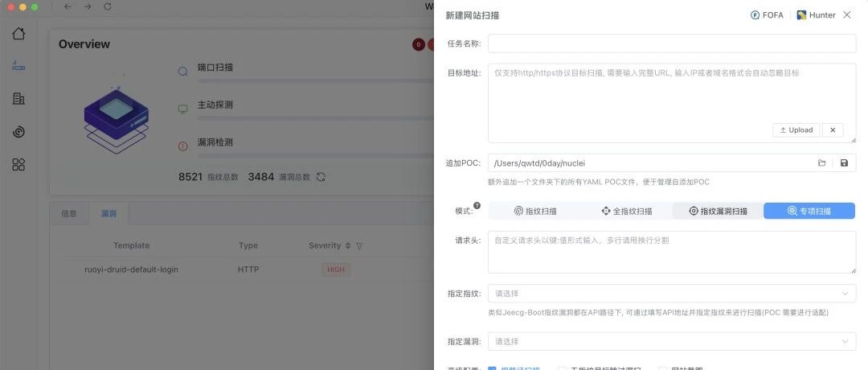Viewport: 868px width, 370px height.
Task: Open the radar target sidebar icon
Action: tap(18, 132)
